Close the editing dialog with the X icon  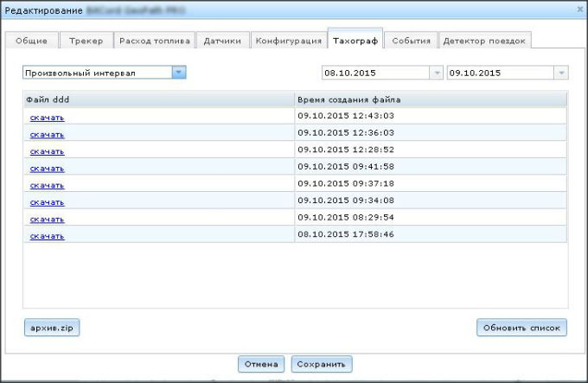tap(578, 10)
